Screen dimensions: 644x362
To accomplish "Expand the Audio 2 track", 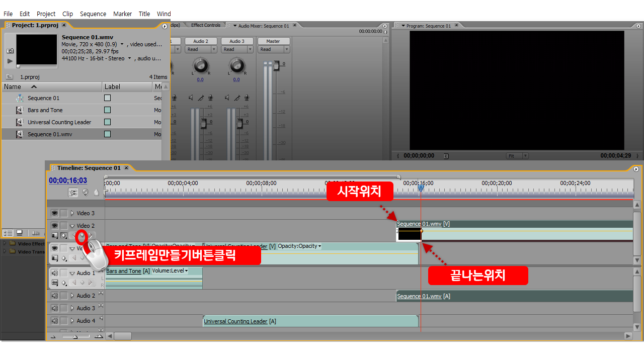I will pyautogui.click(x=72, y=296).
